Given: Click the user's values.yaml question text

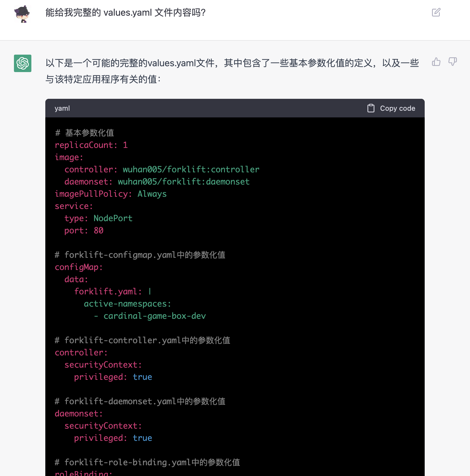Looking at the screenshot, I should click(125, 13).
